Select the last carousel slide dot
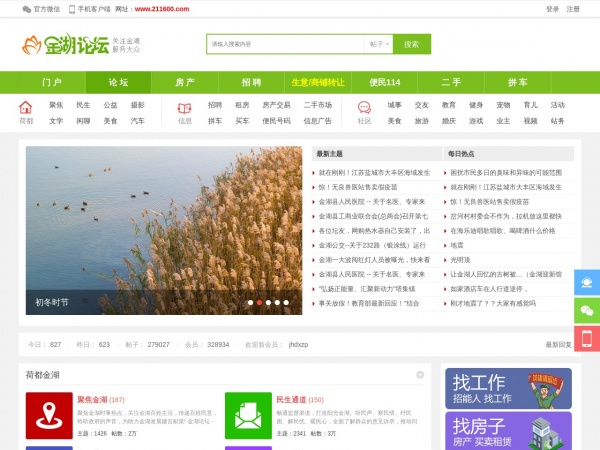The image size is (600, 450). 285,302
